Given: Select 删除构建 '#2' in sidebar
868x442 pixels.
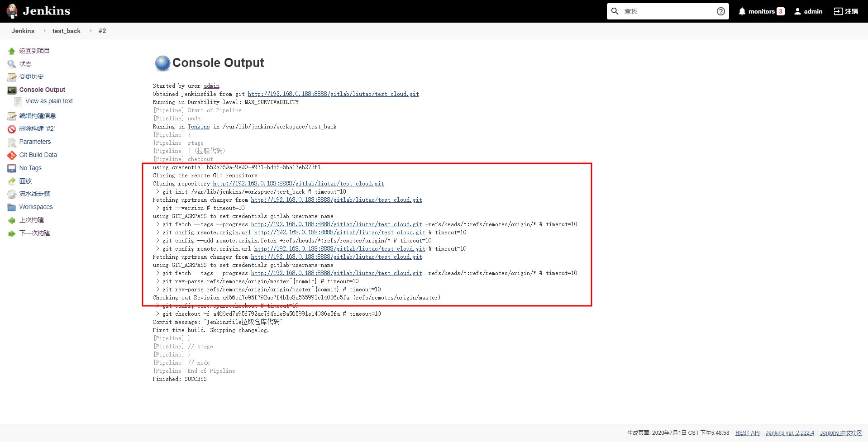Looking at the screenshot, I should [x=37, y=128].
